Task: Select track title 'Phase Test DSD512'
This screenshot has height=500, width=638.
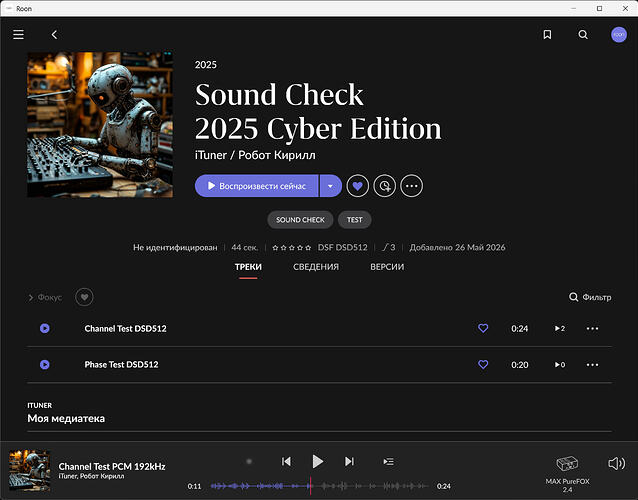Action: pyautogui.click(x=121, y=365)
